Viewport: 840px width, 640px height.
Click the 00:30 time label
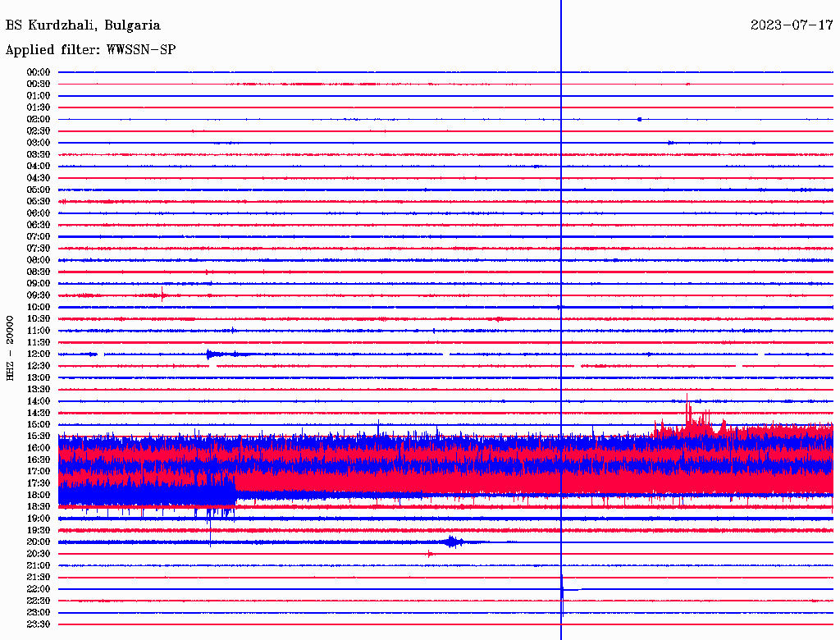tap(39, 84)
